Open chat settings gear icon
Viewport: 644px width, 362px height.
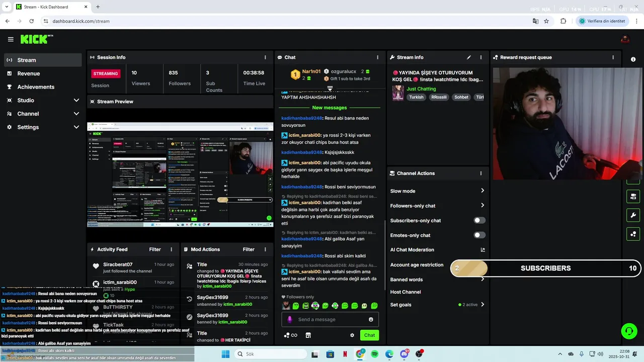352,335
